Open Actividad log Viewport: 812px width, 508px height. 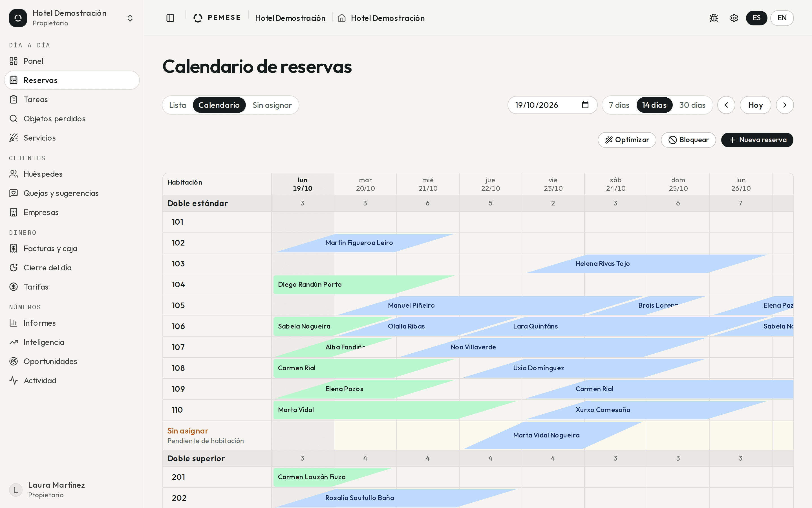(72, 380)
